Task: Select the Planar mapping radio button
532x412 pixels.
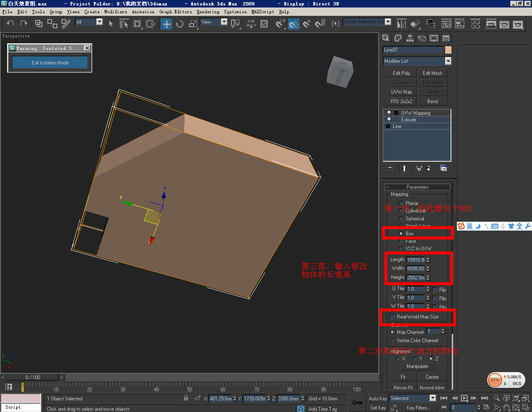Action: click(x=401, y=203)
